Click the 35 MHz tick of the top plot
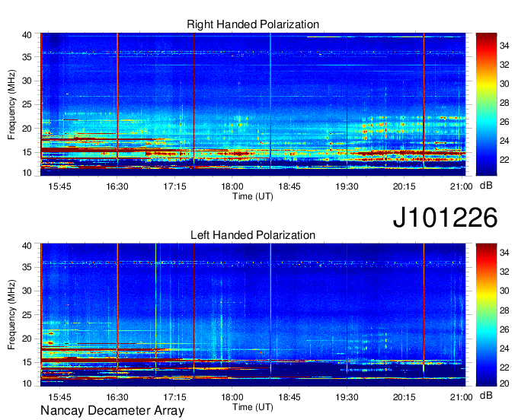The image size is (518, 420). 27,57
